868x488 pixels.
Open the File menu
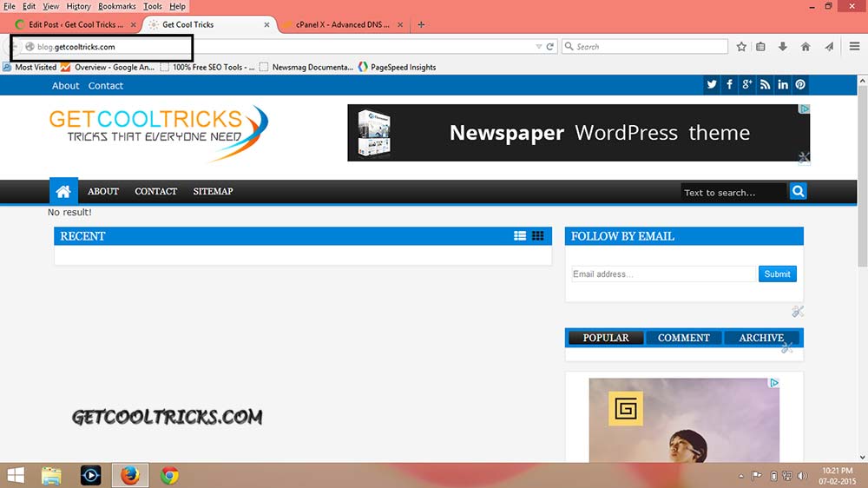(x=10, y=6)
